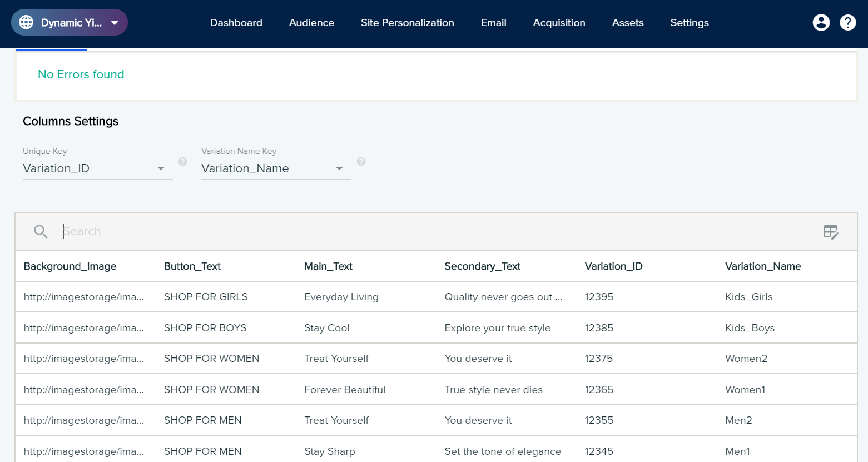Select Variation ID 12385 cell
Screen dimensions: 868x462
pyautogui.click(x=599, y=328)
